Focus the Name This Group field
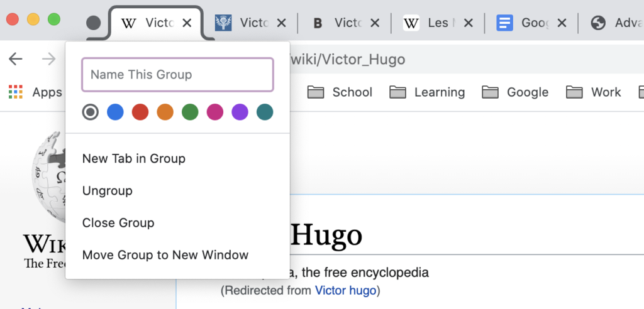Image resolution: width=644 pixels, height=309 pixels. pyautogui.click(x=177, y=75)
